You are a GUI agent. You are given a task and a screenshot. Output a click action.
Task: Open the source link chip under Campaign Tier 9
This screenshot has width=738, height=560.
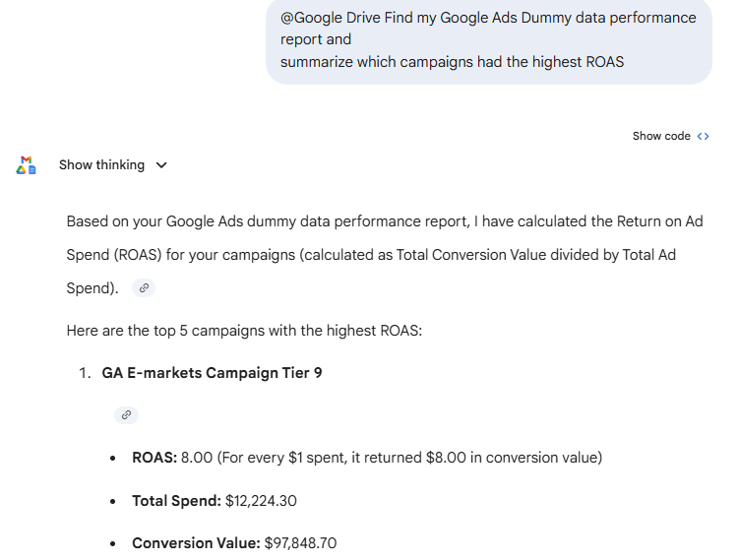click(126, 415)
